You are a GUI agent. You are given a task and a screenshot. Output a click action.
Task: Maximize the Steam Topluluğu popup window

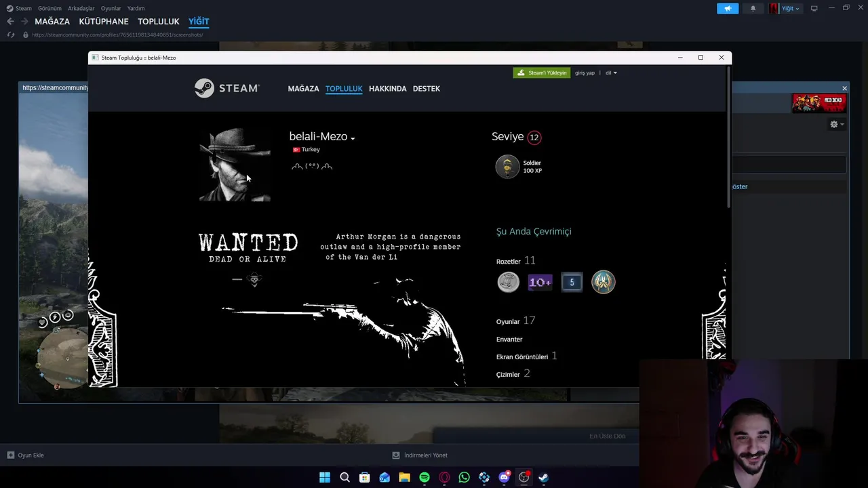701,58
